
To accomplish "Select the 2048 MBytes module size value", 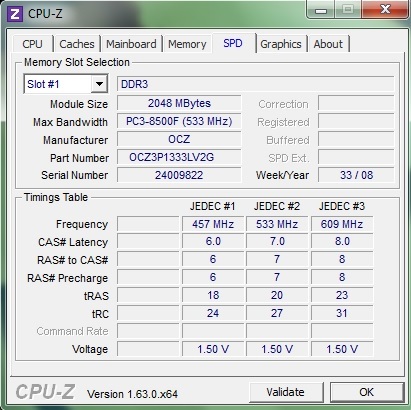I will click(x=179, y=103).
